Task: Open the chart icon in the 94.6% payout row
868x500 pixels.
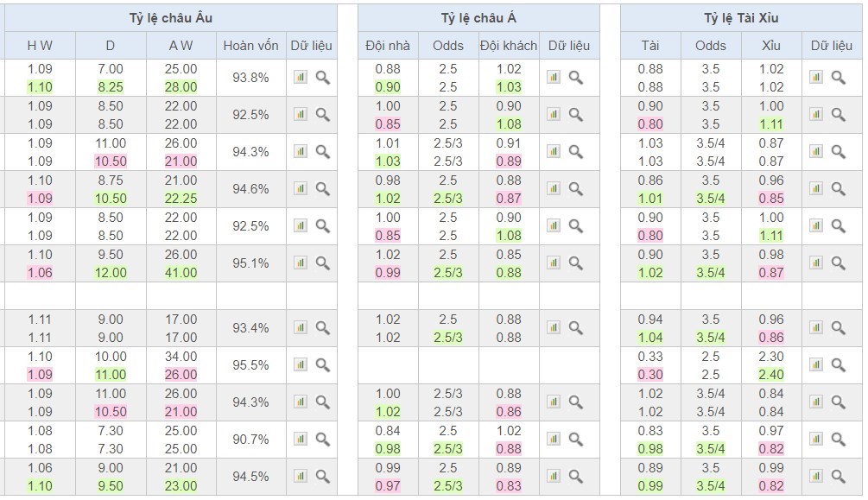Action: coord(300,189)
